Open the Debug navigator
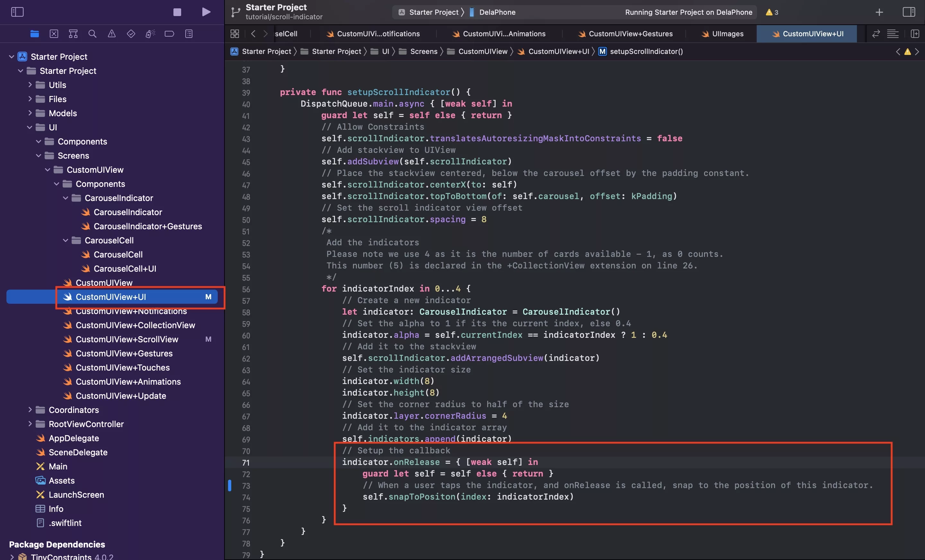This screenshot has height=560, width=925. point(150,34)
